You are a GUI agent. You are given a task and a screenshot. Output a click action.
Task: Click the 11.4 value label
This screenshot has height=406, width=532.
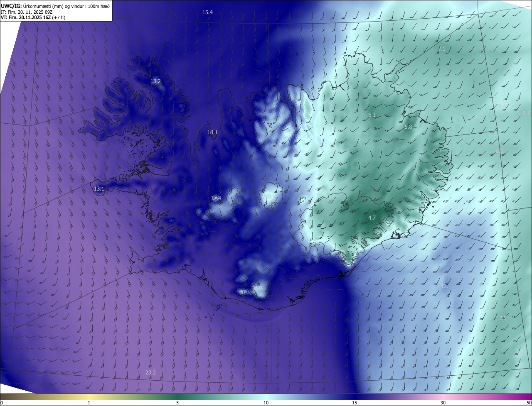216,198
